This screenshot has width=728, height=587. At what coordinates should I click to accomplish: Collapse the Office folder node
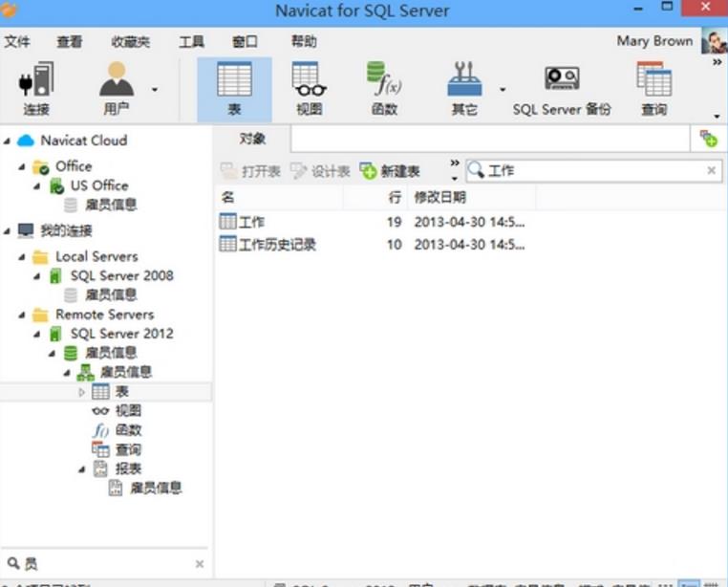pos(22,167)
